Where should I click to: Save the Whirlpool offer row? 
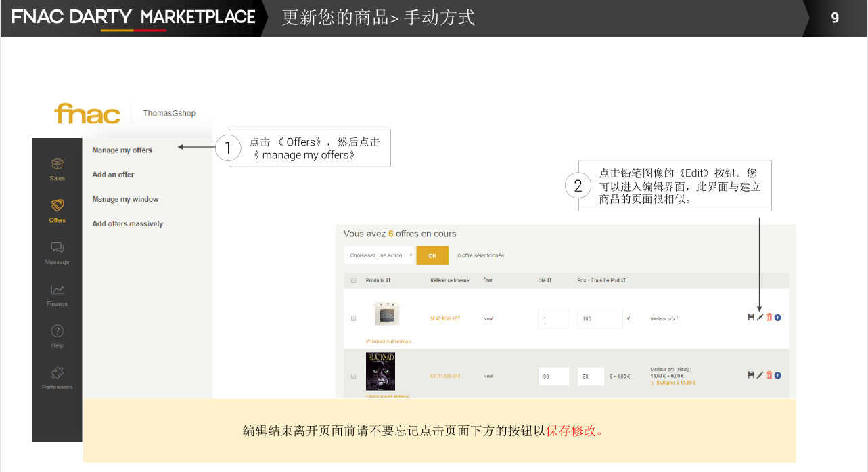(x=751, y=317)
